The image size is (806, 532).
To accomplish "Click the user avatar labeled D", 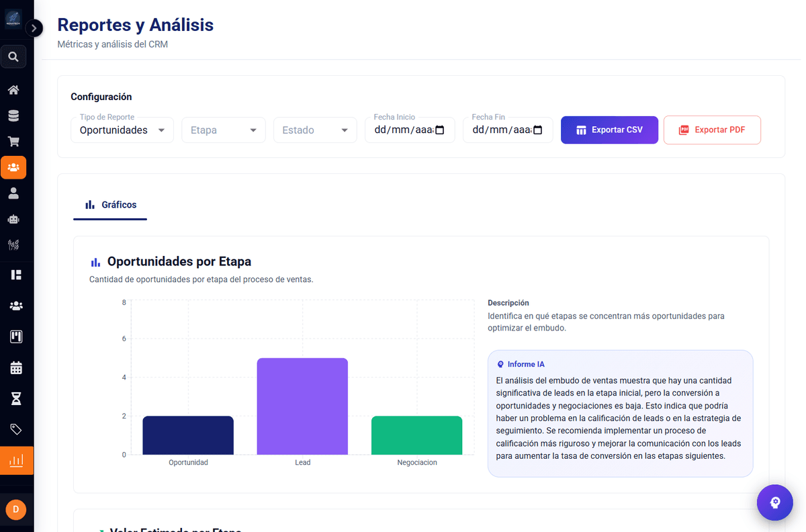I will 15,510.
